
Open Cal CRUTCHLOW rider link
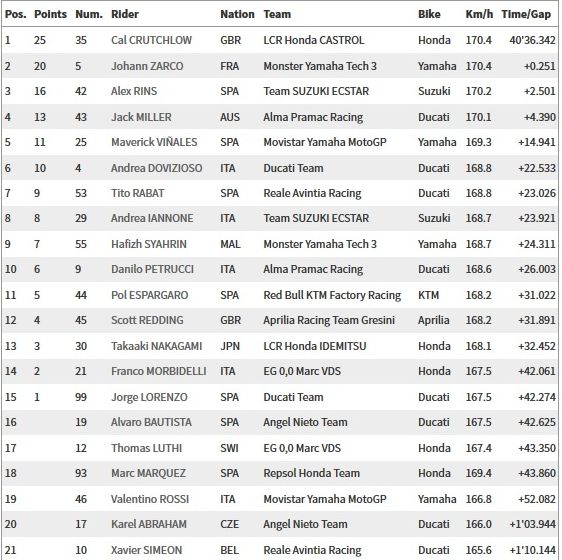point(151,40)
